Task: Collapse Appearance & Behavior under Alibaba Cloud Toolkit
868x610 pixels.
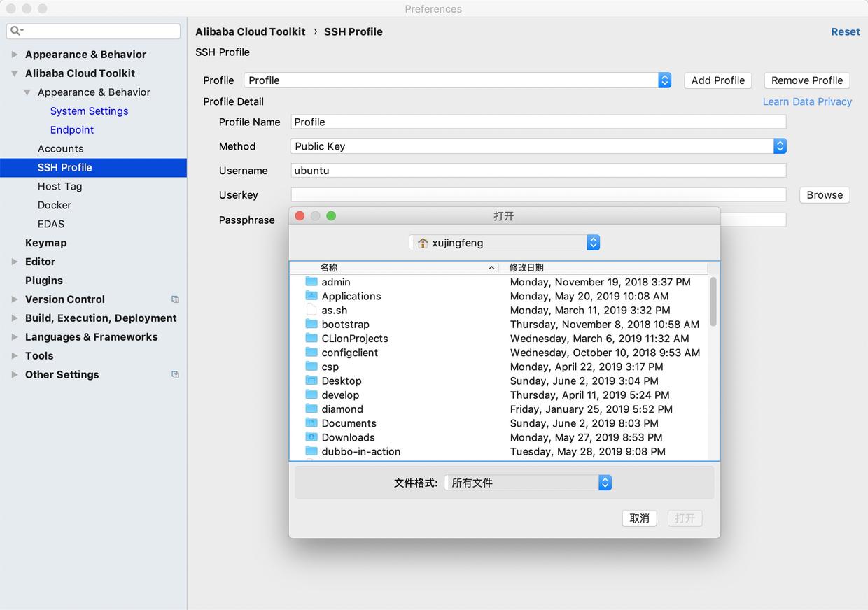Action: [x=27, y=92]
